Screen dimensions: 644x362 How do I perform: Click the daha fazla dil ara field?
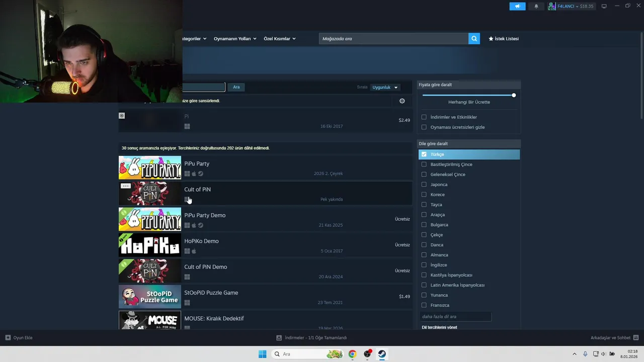[455, 317]
